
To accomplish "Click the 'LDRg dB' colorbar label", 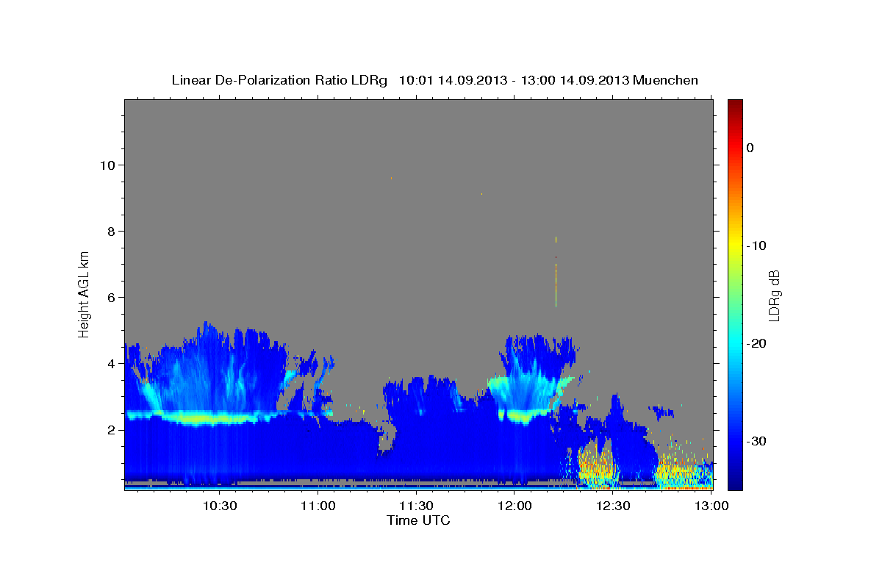I will coord(774,295).
